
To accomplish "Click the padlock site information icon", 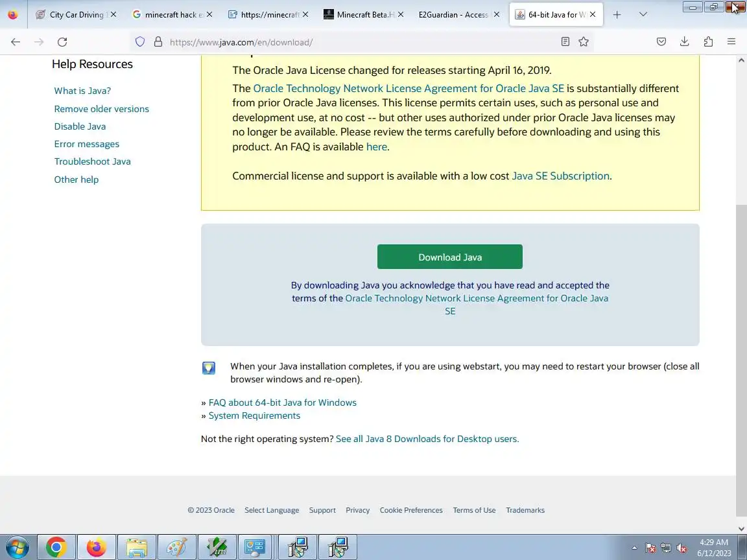I will click(x=158, y=42).
